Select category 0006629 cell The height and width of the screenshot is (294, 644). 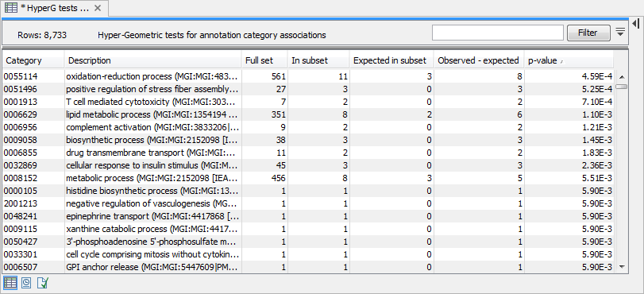[33, 114]
